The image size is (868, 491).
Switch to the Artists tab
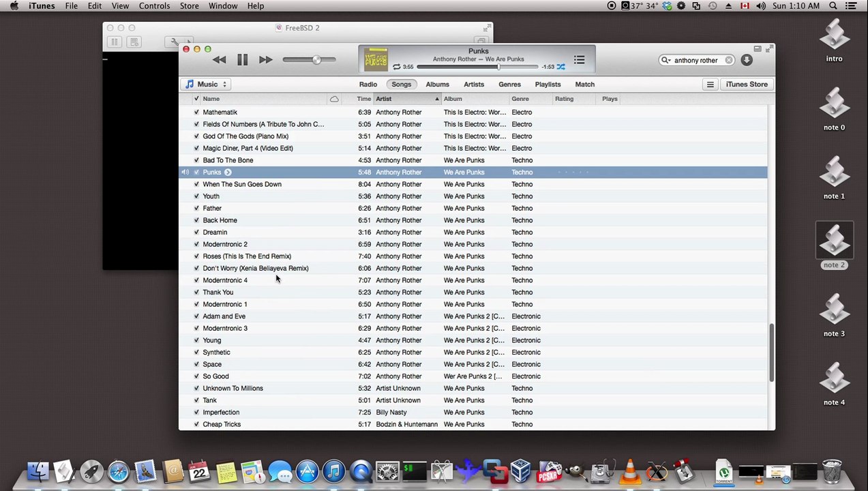pyautogui.click(x=474, y=85)
